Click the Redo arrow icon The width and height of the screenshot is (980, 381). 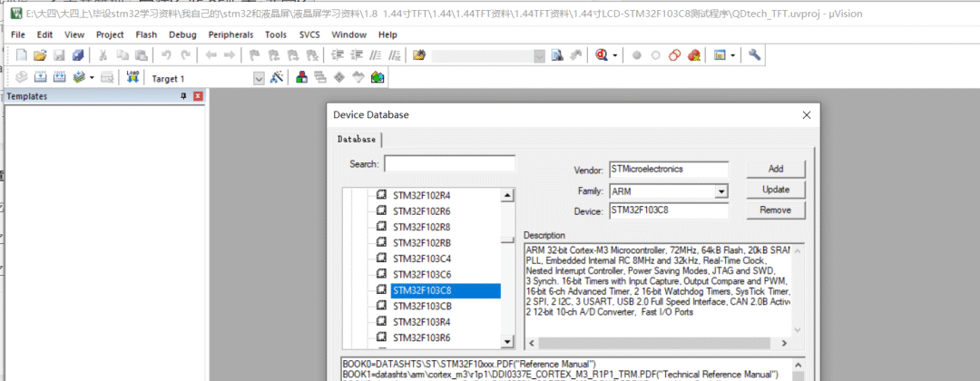coord(185,55)
